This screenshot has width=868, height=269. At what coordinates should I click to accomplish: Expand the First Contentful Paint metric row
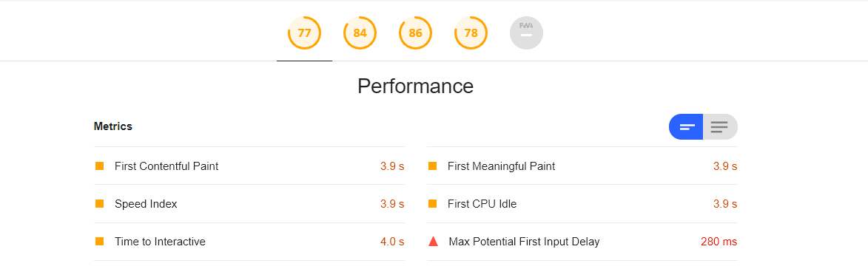tap(249, 166)
